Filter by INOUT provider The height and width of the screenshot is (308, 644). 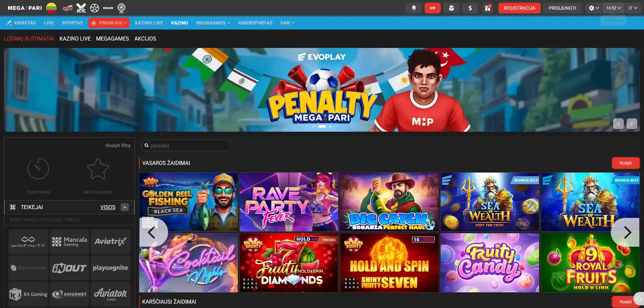point(69,268)
